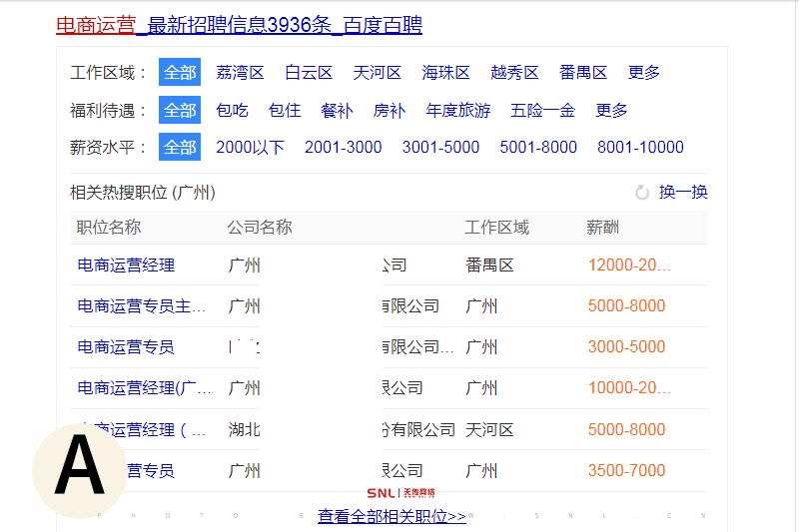The height and width of the screenshot is (532, 799).
Task: Click the 3500-7000 salary value
Action: tap(627, 470)
